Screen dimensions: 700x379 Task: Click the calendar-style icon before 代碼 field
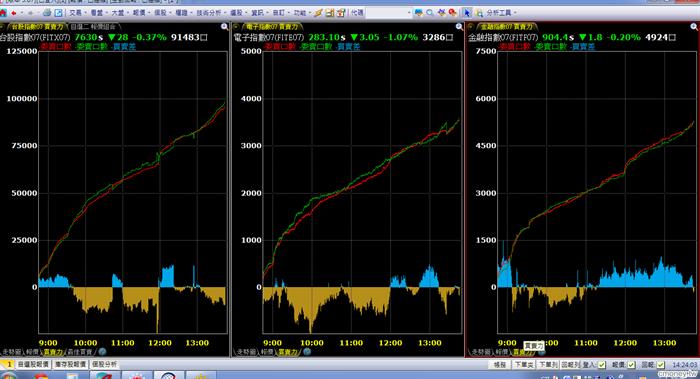point(341,13)
